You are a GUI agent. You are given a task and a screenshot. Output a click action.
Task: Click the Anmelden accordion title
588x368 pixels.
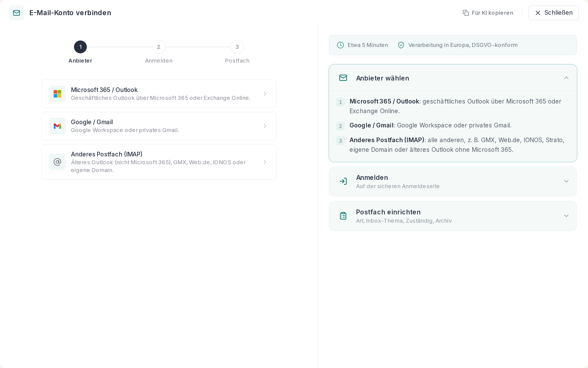(372, 178)
